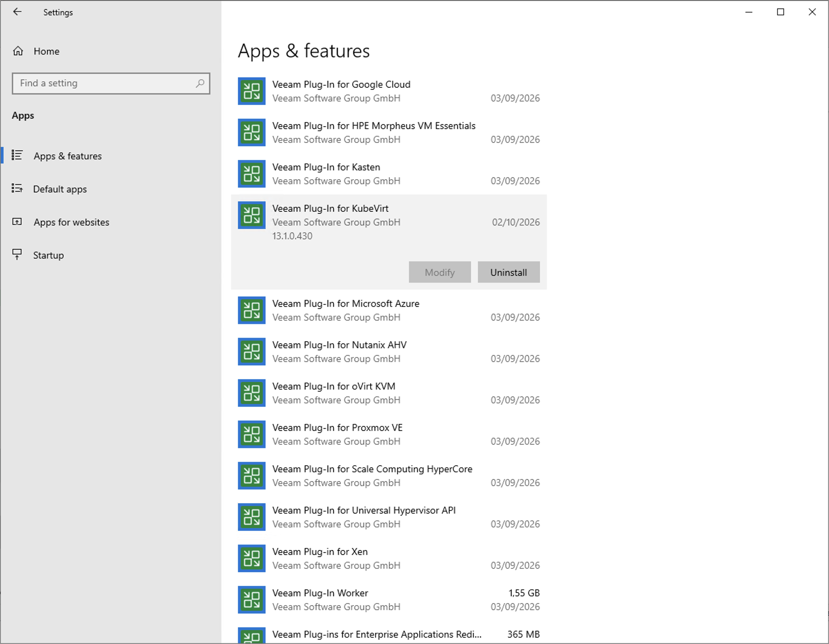829x644 pixels.
Task: Click the Scale Computing HyperCore plug-in icon
Action: pos(252,475)
